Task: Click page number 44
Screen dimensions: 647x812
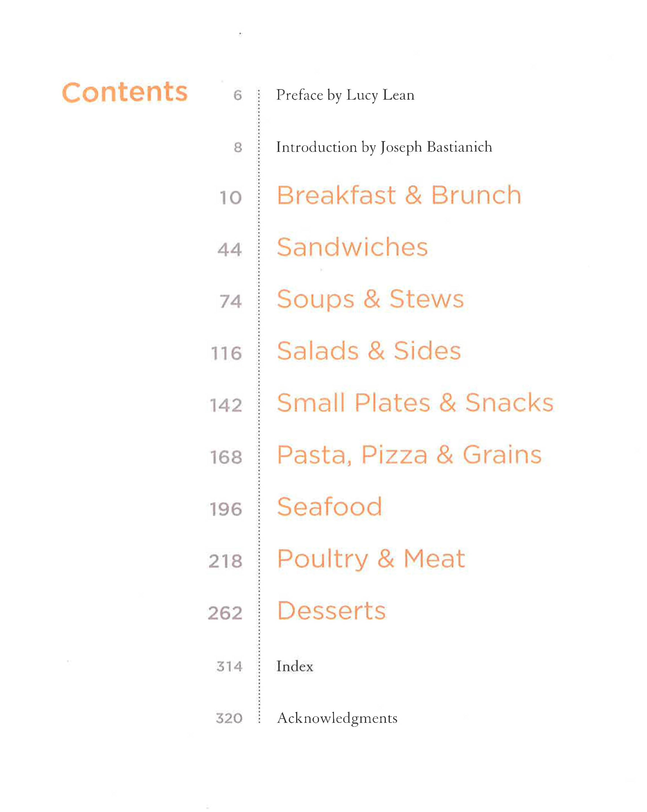Action: (230, 249)
